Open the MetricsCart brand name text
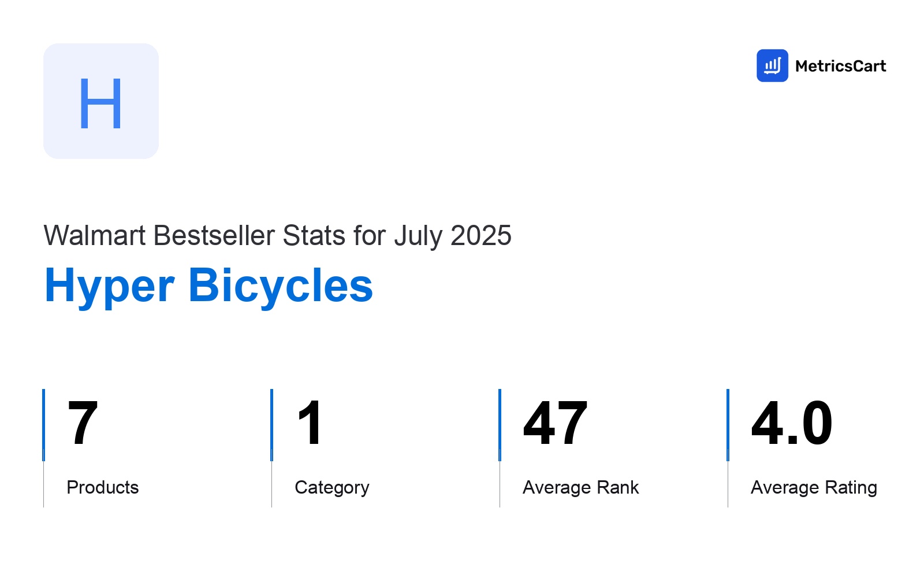The height and width of the screenshot is (578, 924). click(x=840, y=66)
